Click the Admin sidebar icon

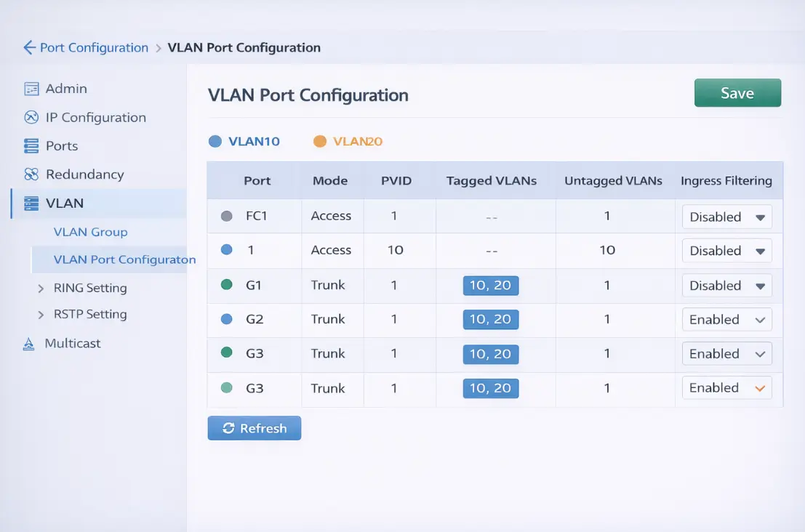tap(31, 89)
